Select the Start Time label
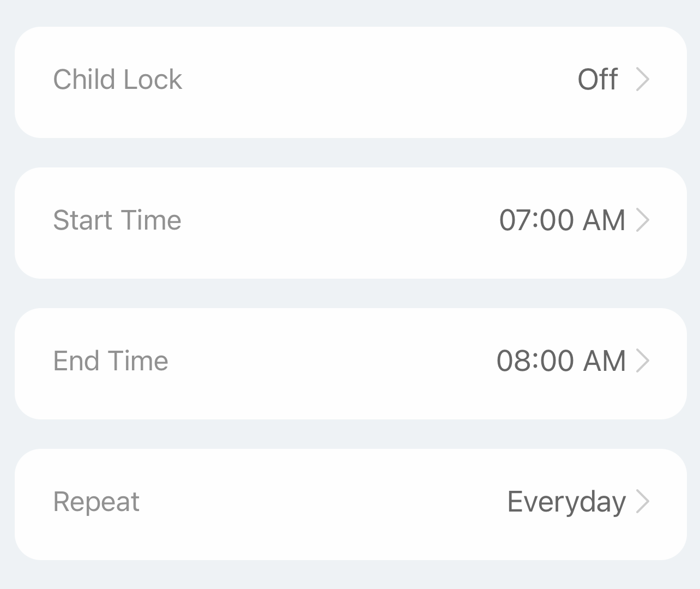This screenshot has height=589, width=700. 117,220
